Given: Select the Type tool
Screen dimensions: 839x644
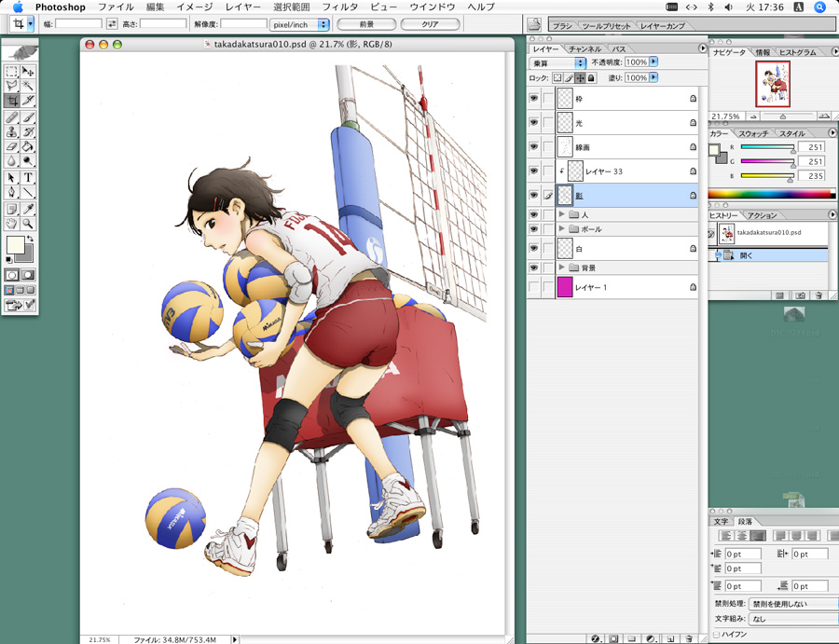Looking at the screenshot, I should [28, 178].
